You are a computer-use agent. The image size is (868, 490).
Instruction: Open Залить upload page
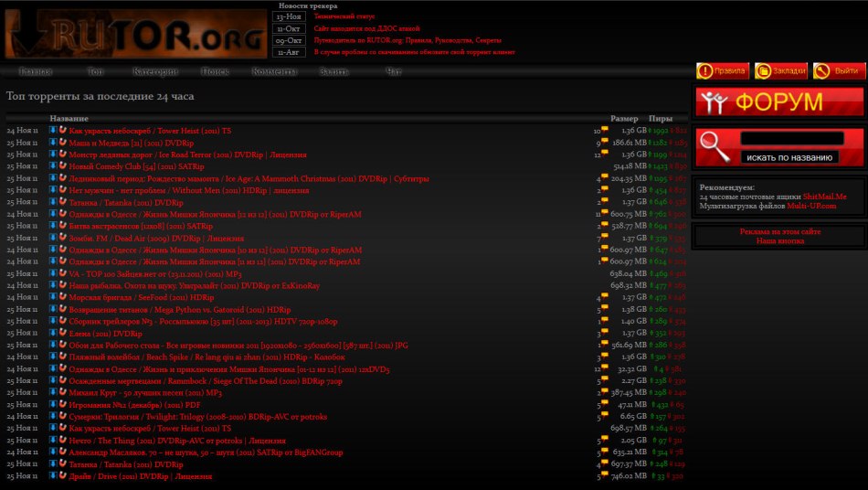pyautogui.click(x=333, y=71)
